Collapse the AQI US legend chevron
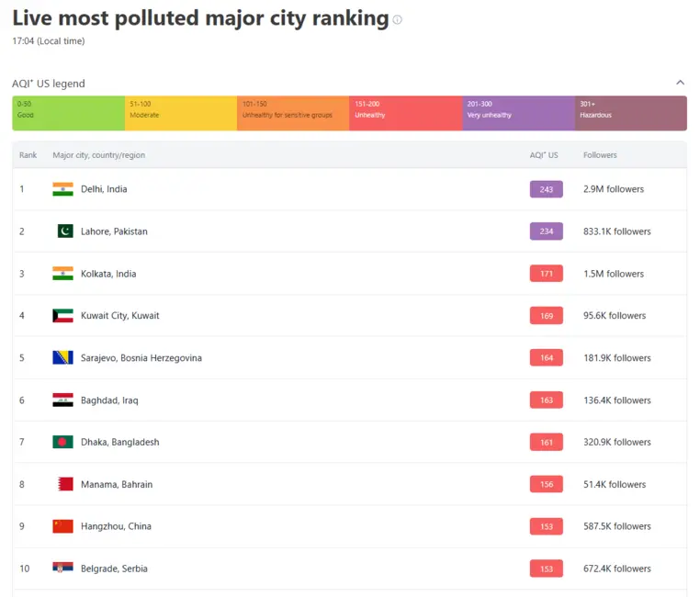Viewport: 700px width, 597px height. (680, 83)
